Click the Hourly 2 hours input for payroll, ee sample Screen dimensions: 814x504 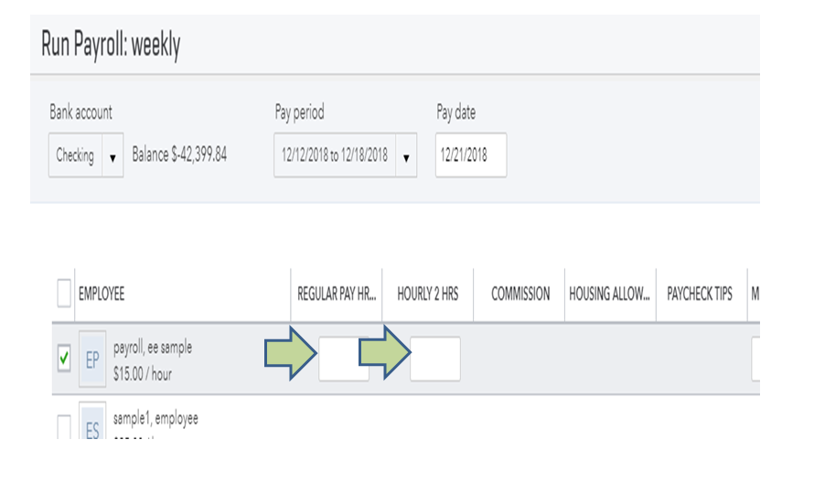[435, 359]
